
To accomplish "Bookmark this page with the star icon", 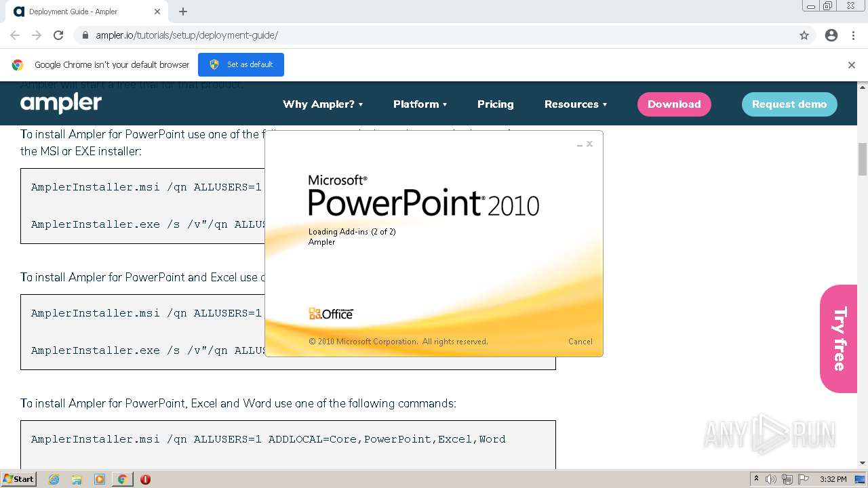I will pos(804,35).
